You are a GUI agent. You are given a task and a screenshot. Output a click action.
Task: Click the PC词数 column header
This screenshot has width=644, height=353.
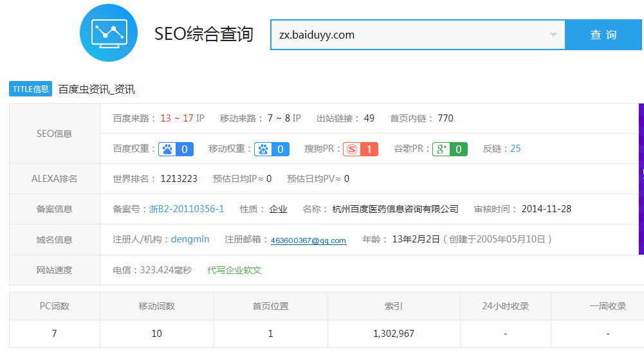(54, 306)
